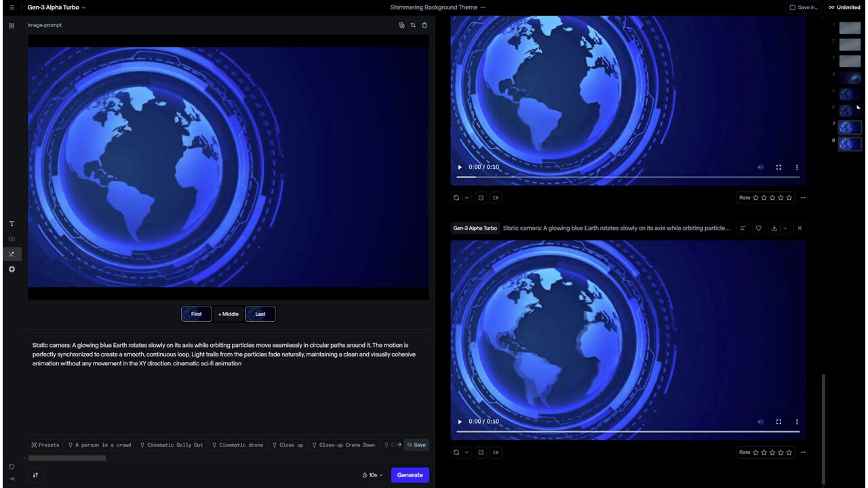The width and height of the screenshot is (868, 488).
Task: Play the lower generated video
Action: pos(460,422)
